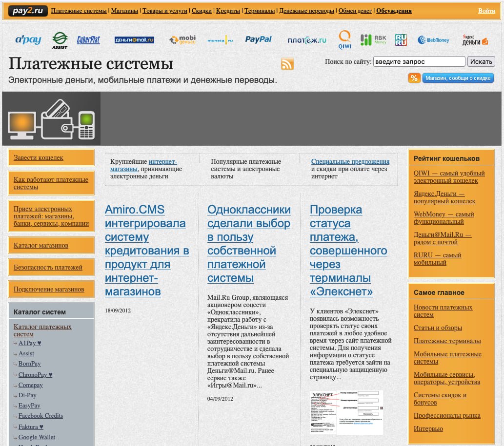
Task: Click the orange percent discount icon
Action: coord(414,78)
